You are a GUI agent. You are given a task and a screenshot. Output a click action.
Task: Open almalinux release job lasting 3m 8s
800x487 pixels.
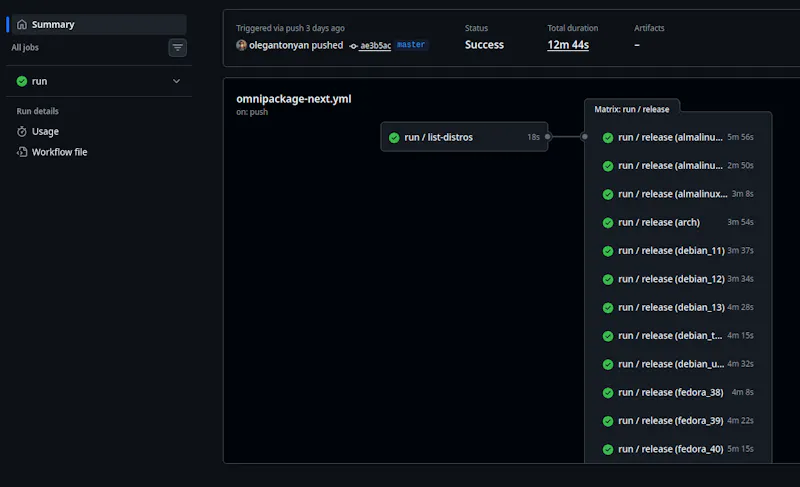point(678,194)
